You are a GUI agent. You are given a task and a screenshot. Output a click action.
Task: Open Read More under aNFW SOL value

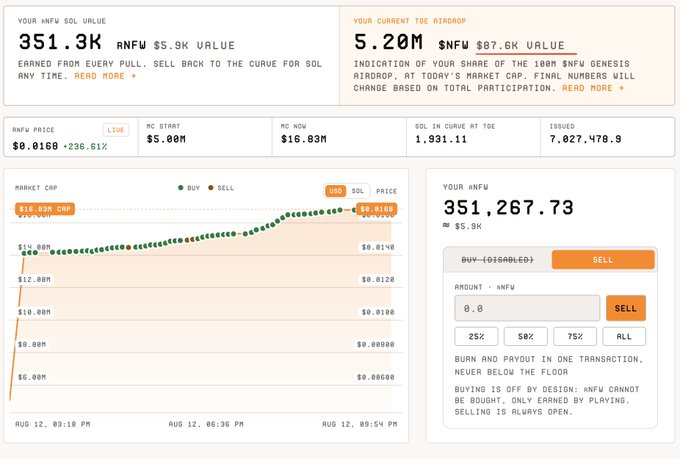[105, 76]
